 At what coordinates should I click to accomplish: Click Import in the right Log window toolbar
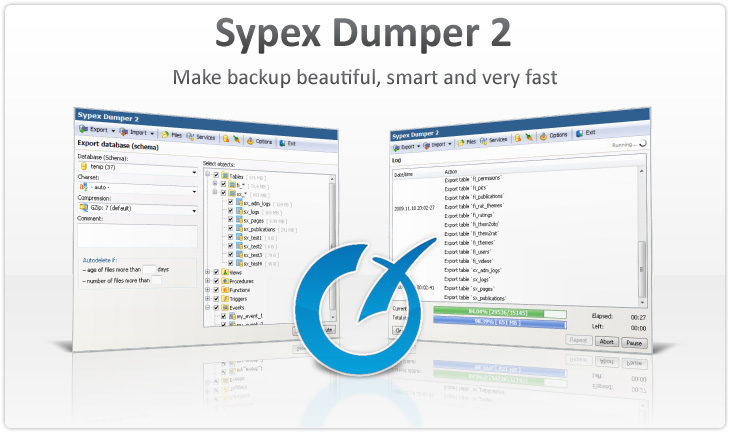tap(437, 144)
